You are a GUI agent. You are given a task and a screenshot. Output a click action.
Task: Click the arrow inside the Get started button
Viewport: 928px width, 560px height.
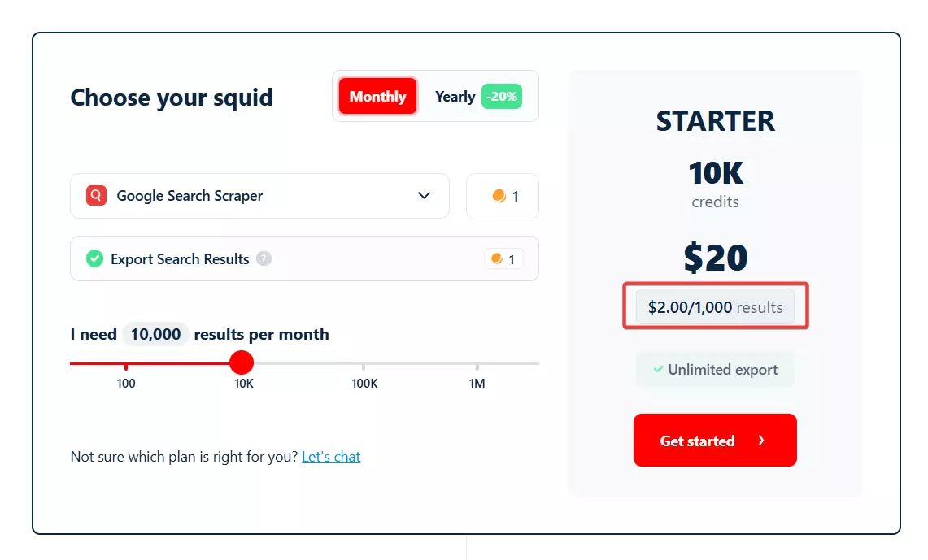[760, 440]
